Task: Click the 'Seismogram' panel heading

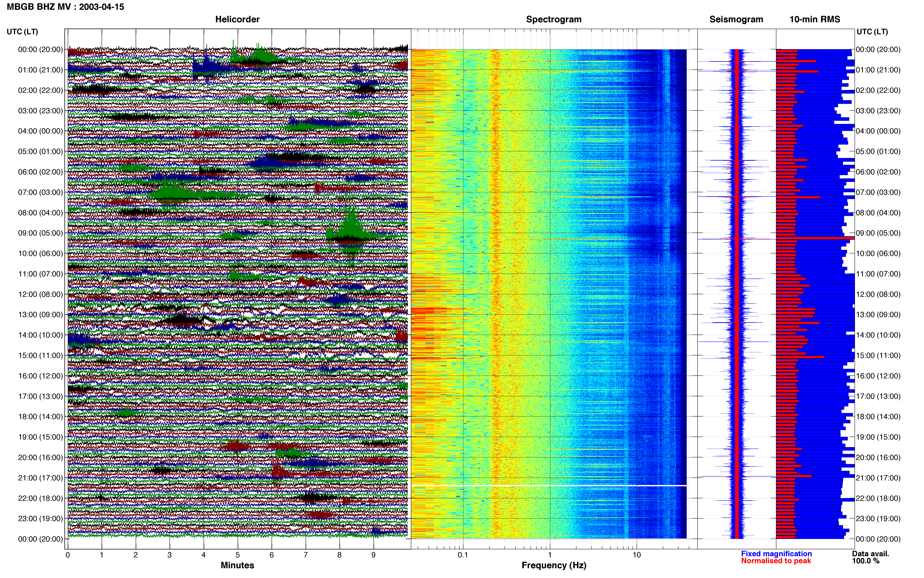Action: pos(736,20)
